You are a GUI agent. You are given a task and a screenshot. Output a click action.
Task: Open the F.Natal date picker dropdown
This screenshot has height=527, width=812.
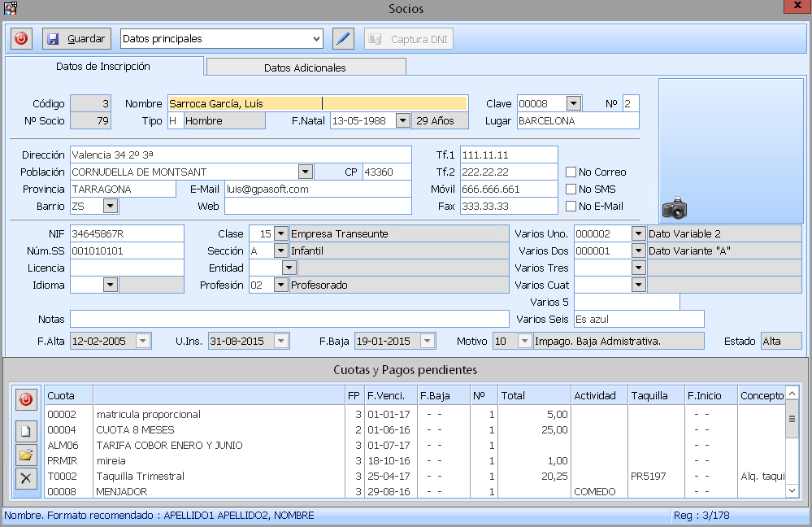click(402, 120)
